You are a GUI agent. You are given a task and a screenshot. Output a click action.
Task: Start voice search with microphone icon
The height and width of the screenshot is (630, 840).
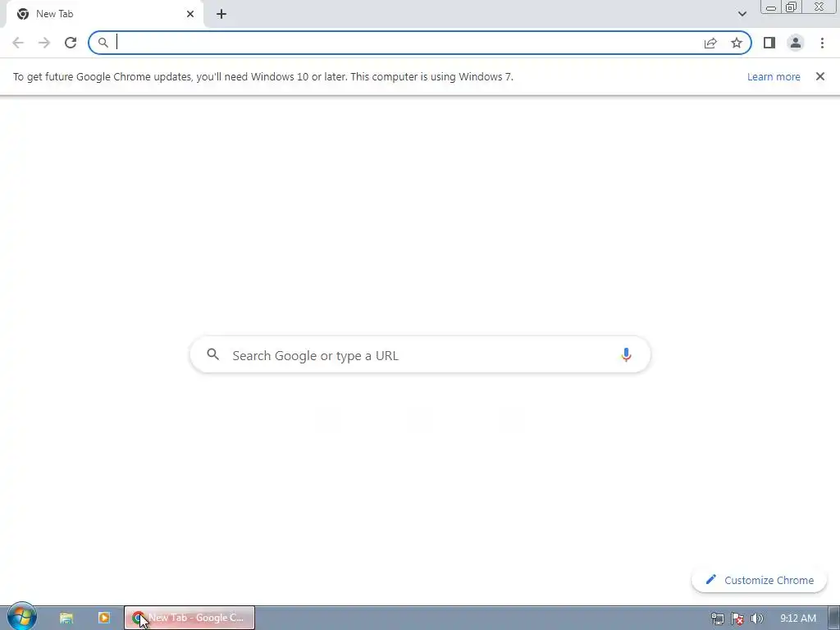pyautogui.click(x=626, y=354)
